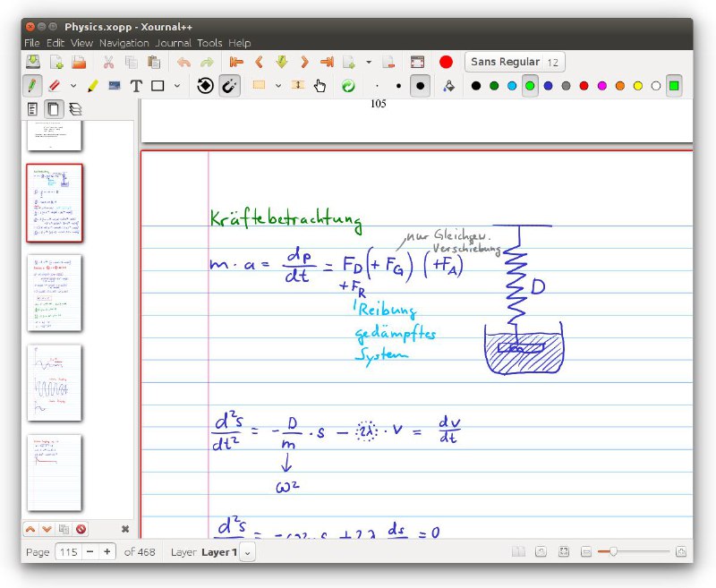Open the Layer 1 dropdown
This screenshot has width=716, height=588.
point(248,552)
